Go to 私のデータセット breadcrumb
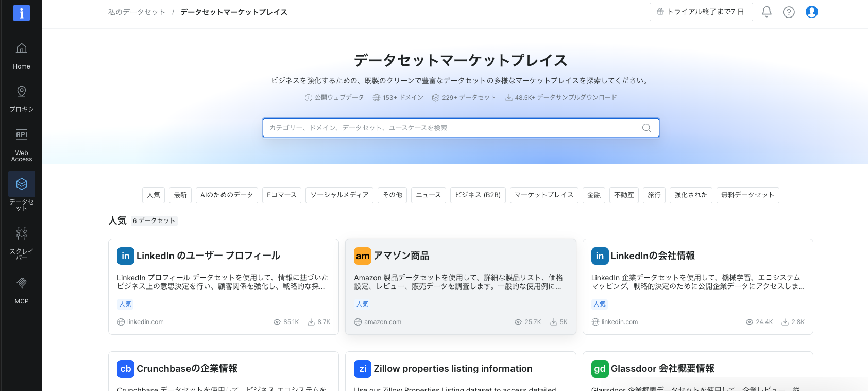Screen dimensions: 868x391 tap(137, 12)
